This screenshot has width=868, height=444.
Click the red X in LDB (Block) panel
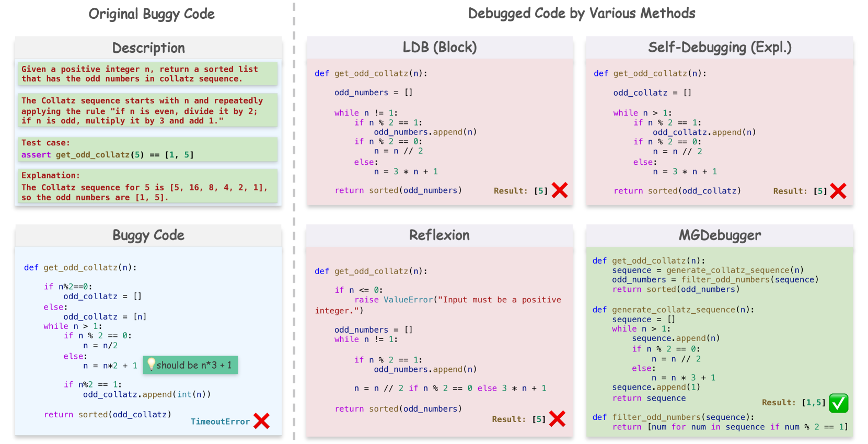pos(559,190)
